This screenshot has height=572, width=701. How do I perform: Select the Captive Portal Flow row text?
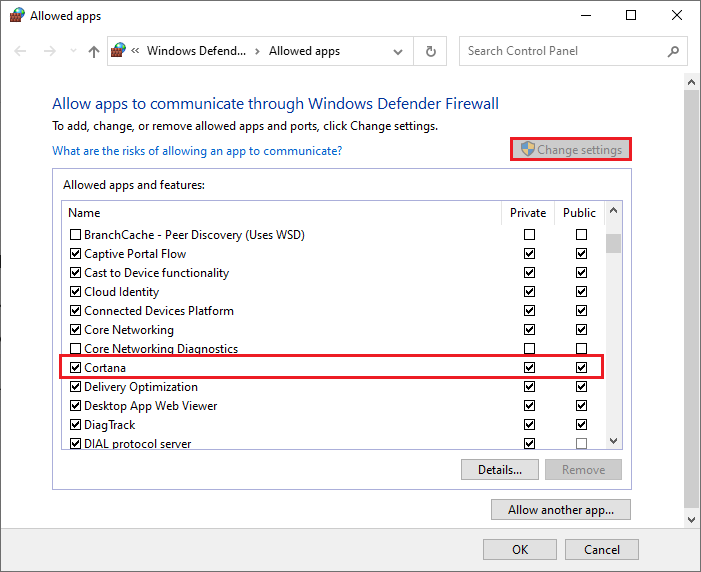(x=135, y=254)
